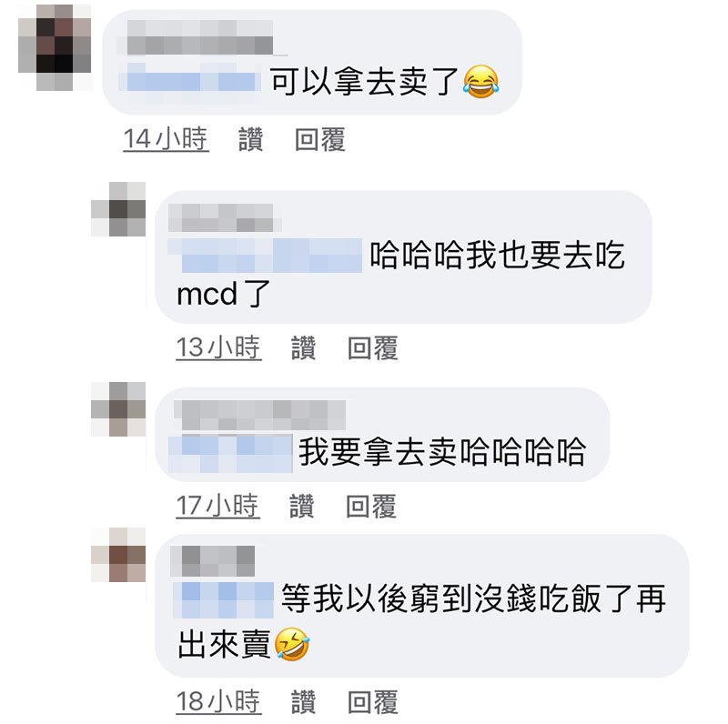Image resolution: width=728 pixels, height=724 pixels.
Task: Like the mcd comment posted 13小時 ago
Action: pyautogui.click(x=304, y=347)
